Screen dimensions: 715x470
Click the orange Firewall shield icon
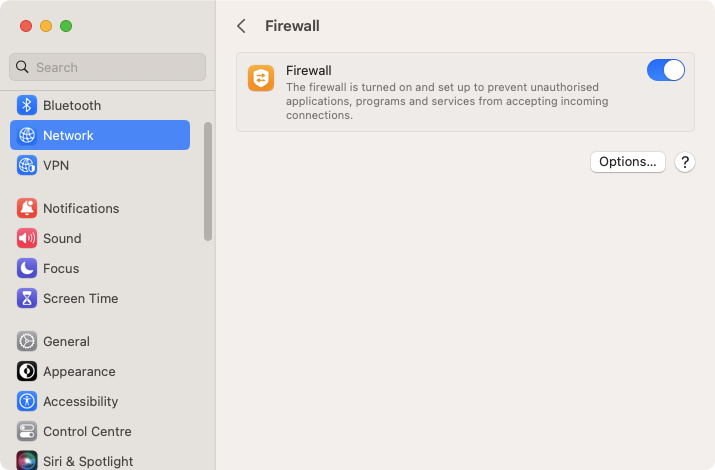(261, 78)
